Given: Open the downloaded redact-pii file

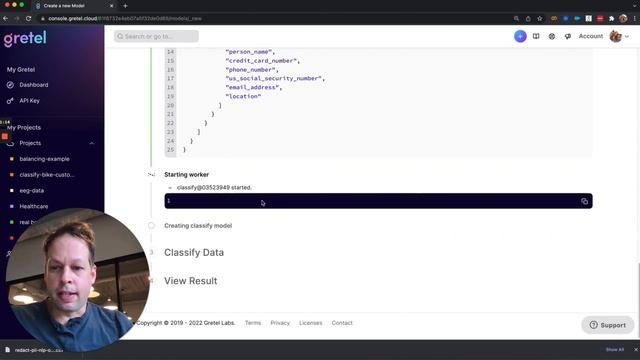Looking at the screenshot, I should [35, 350].
